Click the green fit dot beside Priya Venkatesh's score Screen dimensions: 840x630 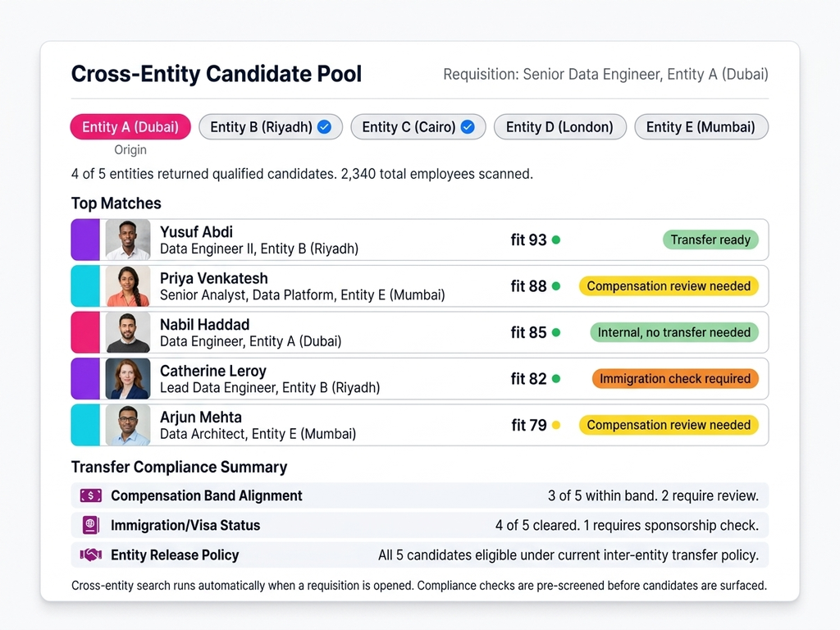click(556, 286)
